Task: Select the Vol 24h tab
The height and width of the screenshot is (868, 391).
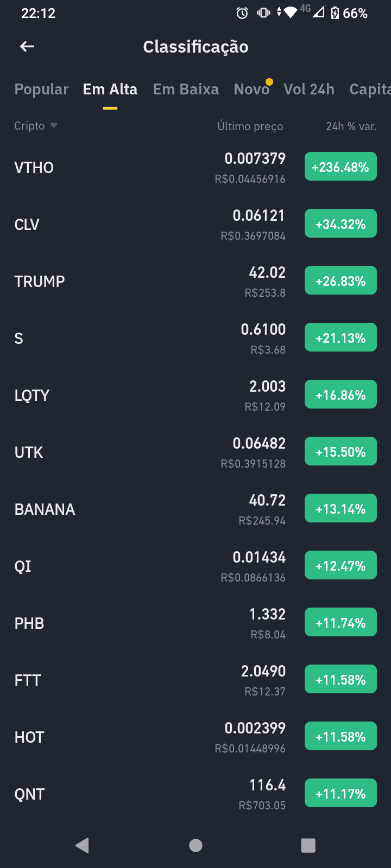Action: point(309,89)
